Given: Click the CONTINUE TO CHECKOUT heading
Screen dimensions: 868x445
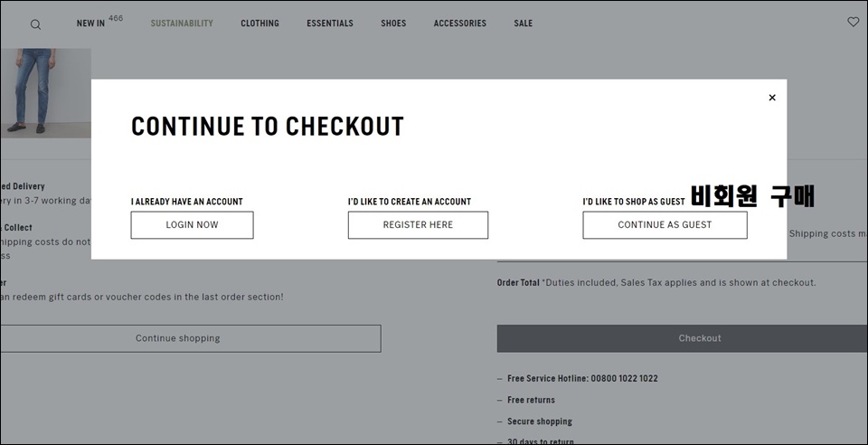Looking at the screenshot, I should pyautogui.click(x=268, y=127).
